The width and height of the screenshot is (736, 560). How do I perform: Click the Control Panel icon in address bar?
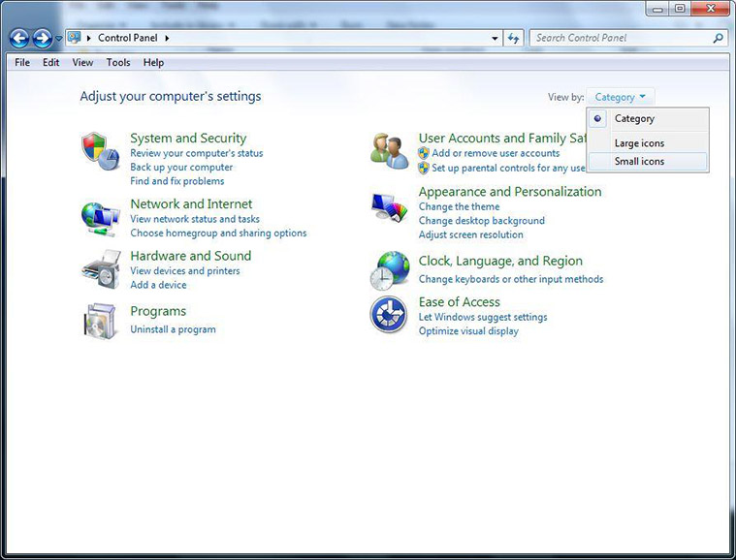[x=74, y=38]
